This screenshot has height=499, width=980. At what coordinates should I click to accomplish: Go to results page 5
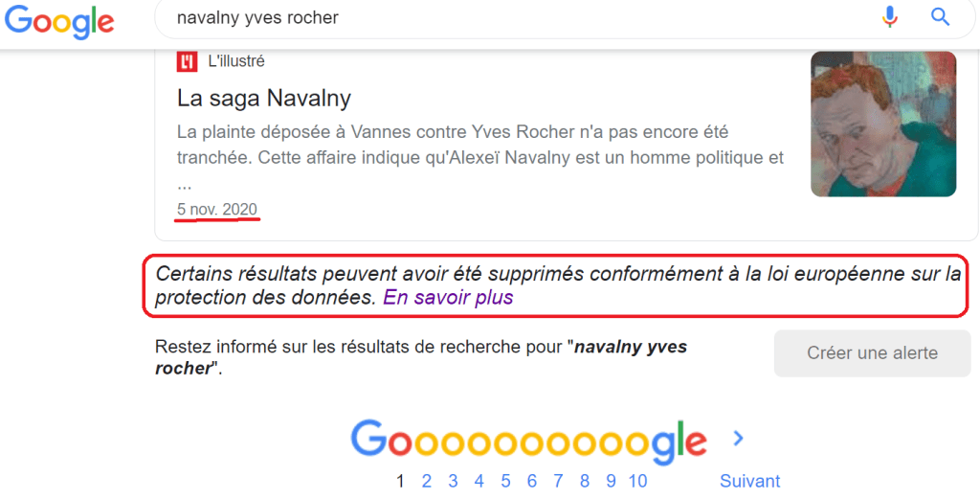(x=505, y=481)
